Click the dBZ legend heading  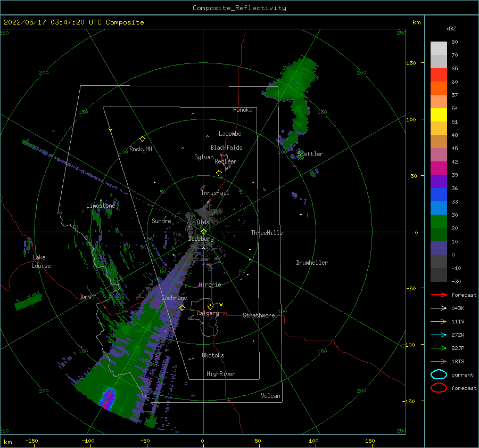click(x=451, y=28)
